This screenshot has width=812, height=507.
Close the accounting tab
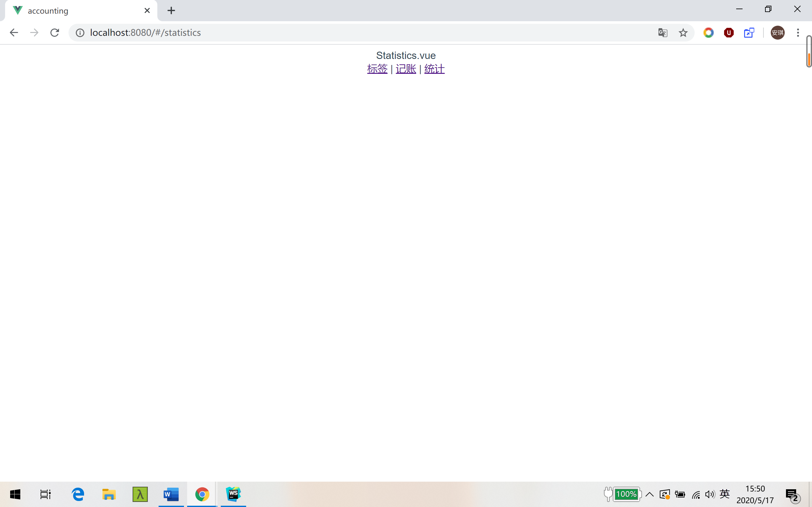pos(147,10)
